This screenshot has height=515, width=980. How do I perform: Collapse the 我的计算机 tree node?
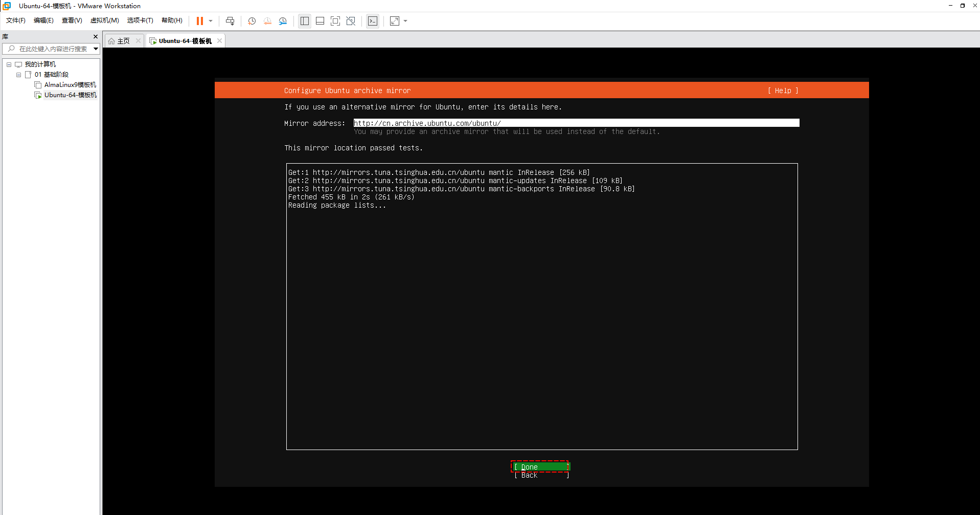coord(9,64)
